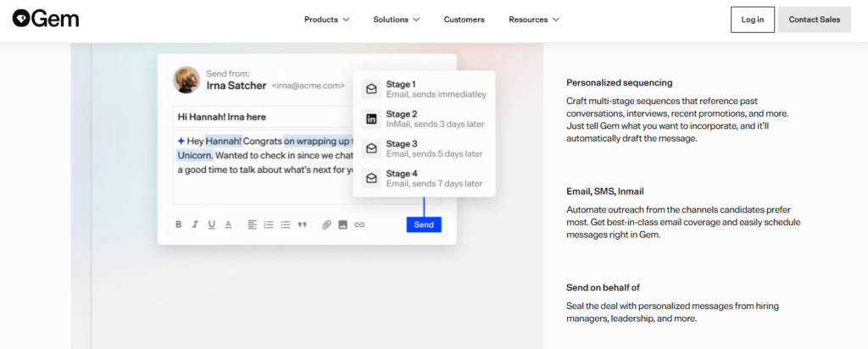Screen dimensions: 868x349
Task: Open the text color tool
Action: pyautogui.click(x=228, y=224)
